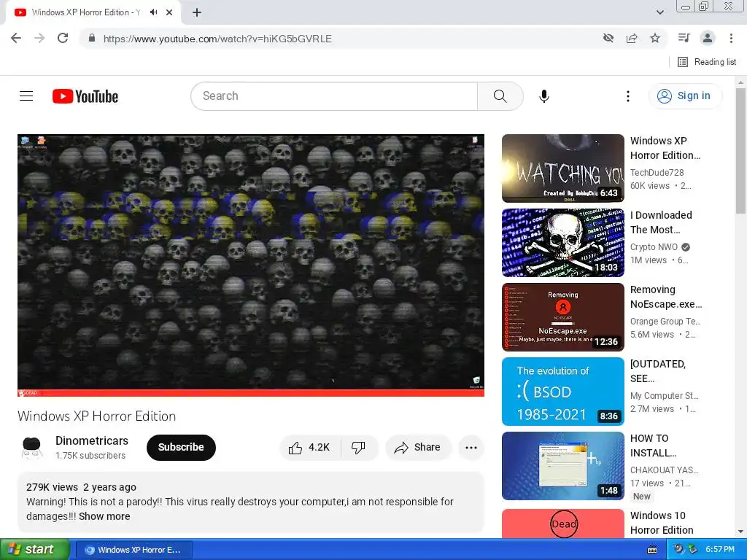This screenshot has width=747, height=560.
Task: Click the first system tray icon by clock
Action: click(x=678, y=550)
